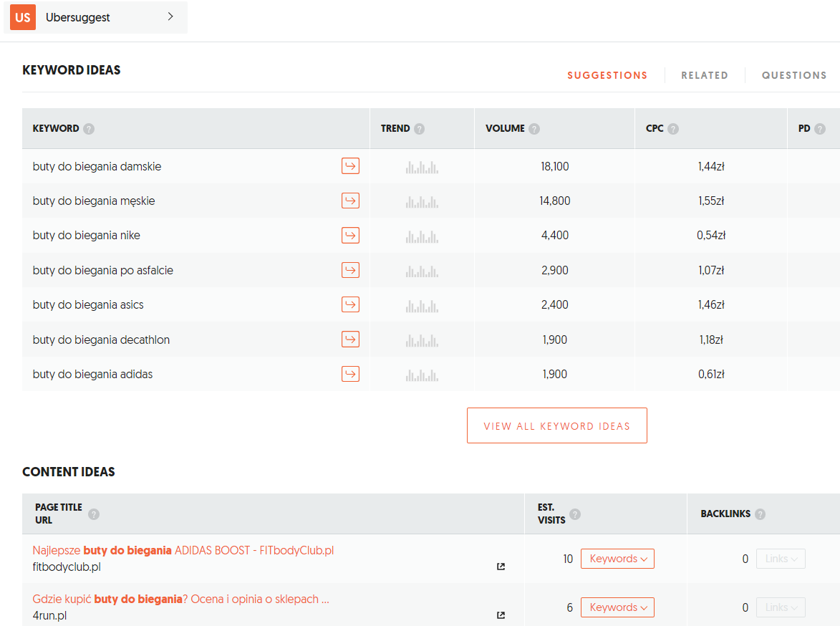Expand the Ubersuggest chevron arrow
The width and height of the screenshot is (840, 626).
click(x=170, y=16)
